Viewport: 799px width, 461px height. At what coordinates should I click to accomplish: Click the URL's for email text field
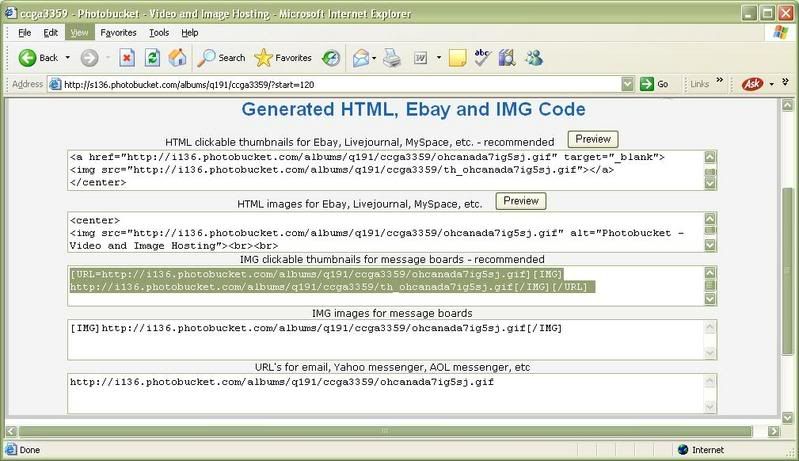pos(392,393)
